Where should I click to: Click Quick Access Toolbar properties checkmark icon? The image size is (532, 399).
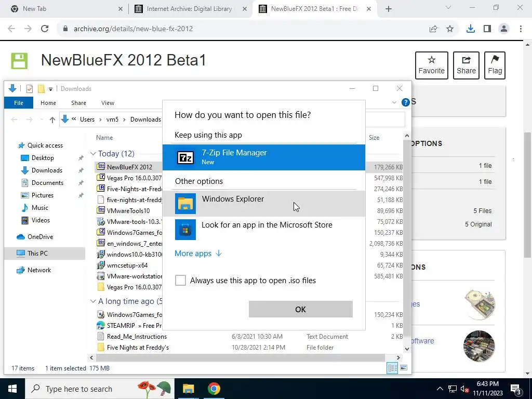tap(30, 89)
